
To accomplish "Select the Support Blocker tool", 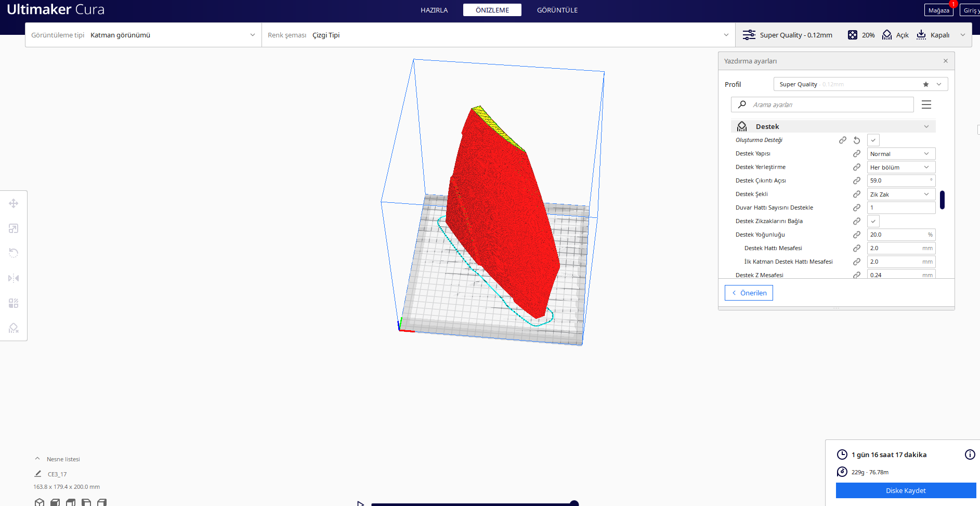I will pyautogui.click(x=14, y=328).
